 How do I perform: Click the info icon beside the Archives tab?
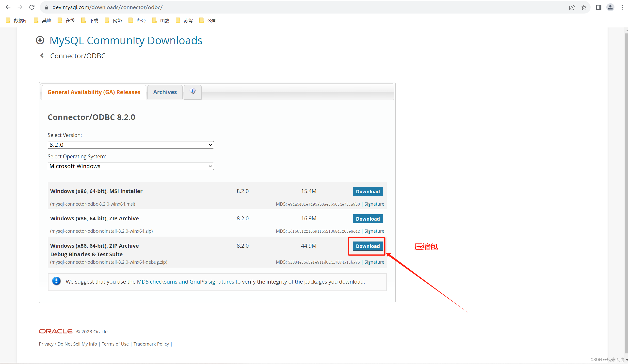click(x=192, y=91)
